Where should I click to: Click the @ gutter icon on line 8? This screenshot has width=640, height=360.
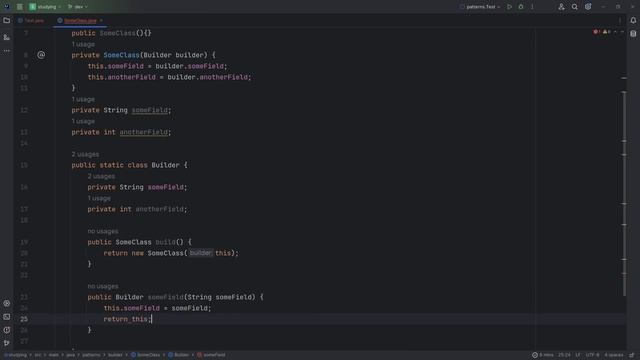(x=41, y=55)
